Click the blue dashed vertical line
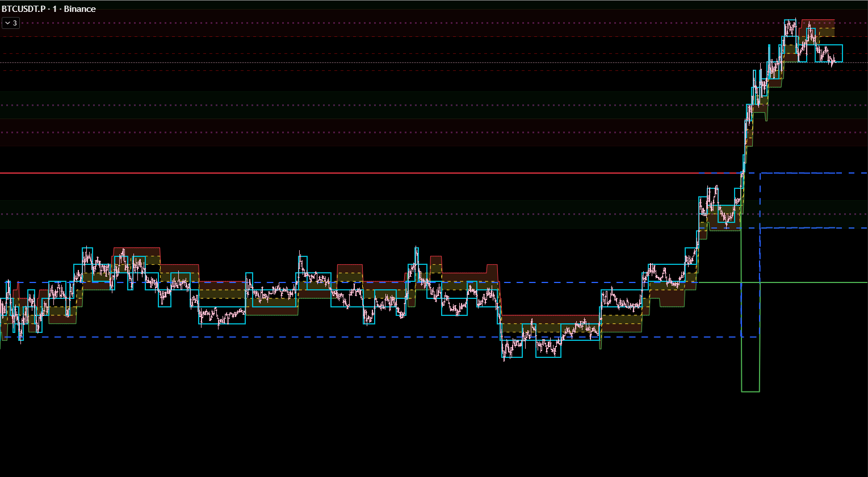This screenshot has height=477, width=868. 760,255
